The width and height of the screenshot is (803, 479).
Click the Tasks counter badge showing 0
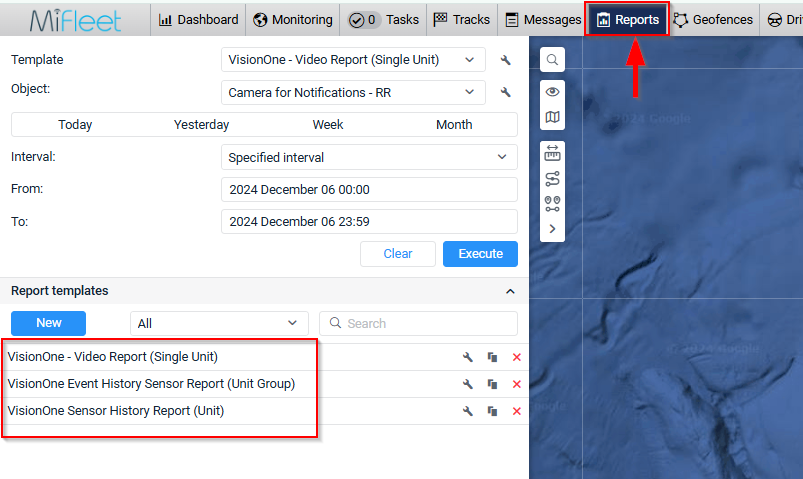(x=363, y=20)
